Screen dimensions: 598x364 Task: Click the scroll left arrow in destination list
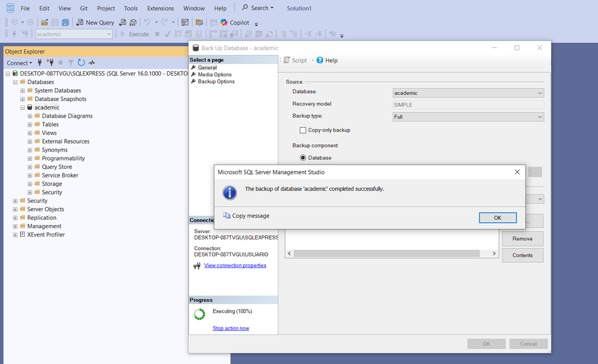[290, 253]
